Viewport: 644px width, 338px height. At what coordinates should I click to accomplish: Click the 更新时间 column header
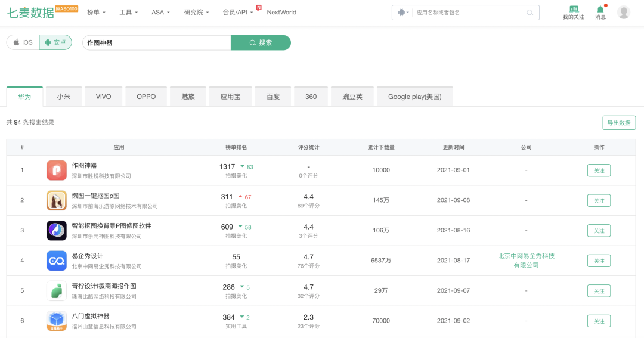point(453,147)
